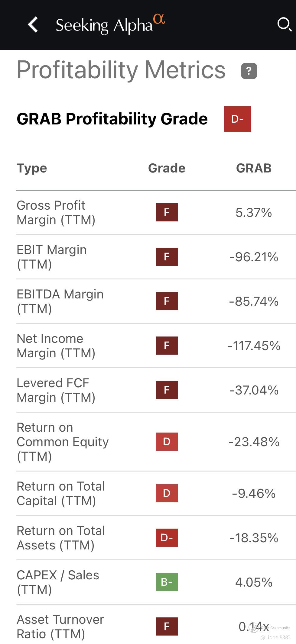
Task: Click the Profitability Metrics help icon
Action: (x=249, y=71)
